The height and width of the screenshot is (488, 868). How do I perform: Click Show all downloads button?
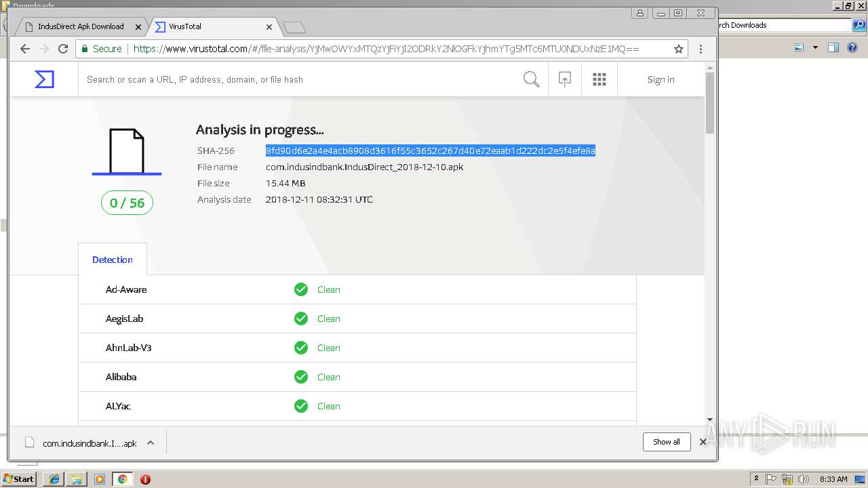tap(667, 442)
